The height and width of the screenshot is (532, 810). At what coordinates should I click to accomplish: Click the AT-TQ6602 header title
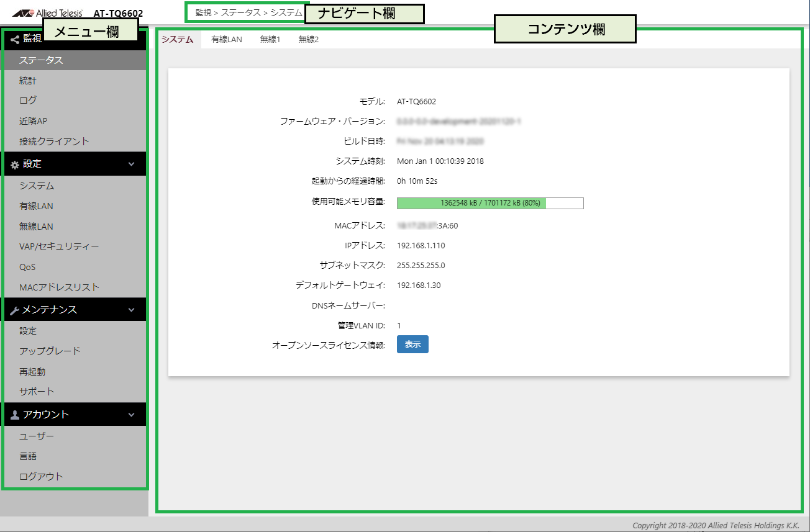[118, 12]
